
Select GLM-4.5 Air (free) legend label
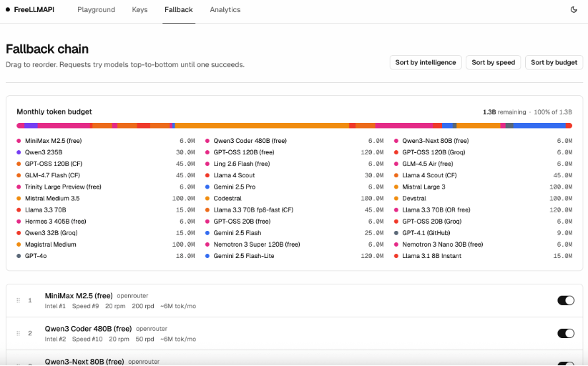pyautogui.click(x=428, y=164)
